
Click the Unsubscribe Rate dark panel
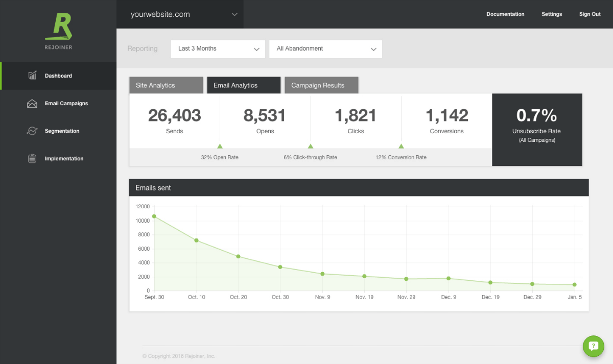[537, 129]
